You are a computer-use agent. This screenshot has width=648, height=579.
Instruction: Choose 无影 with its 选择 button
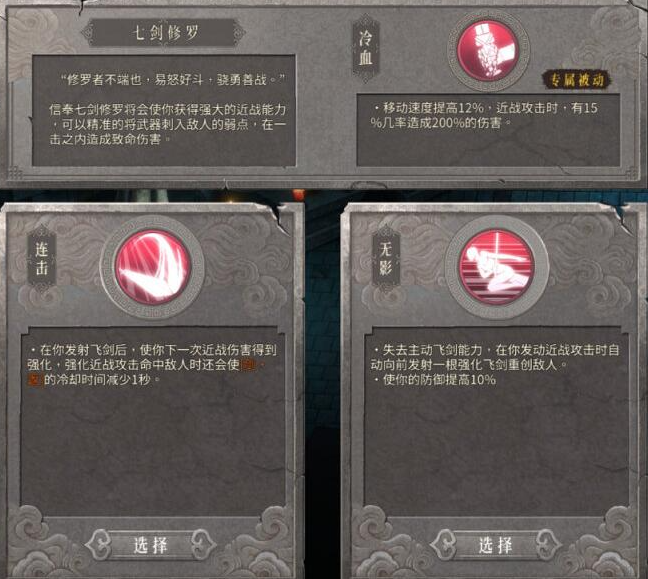coord(495,545)
